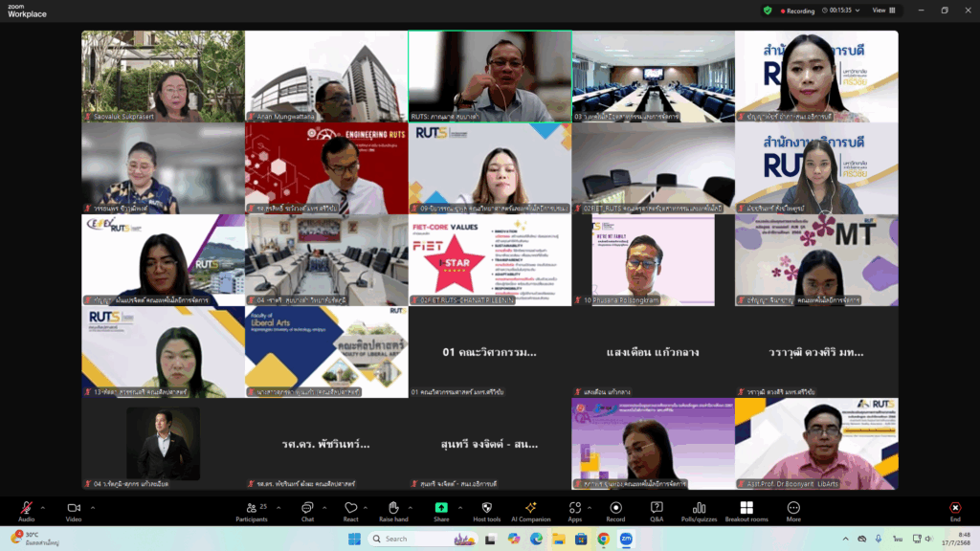Viewport: 980px width, 551px height.
Task: Click the taskbar Search box
Action: coord(423,540)
